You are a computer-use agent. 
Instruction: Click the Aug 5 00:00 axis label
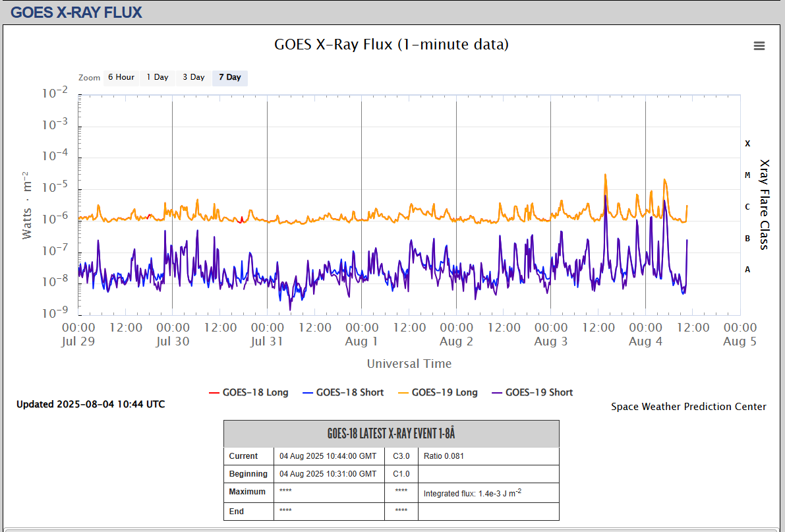(x=740, y=334)
